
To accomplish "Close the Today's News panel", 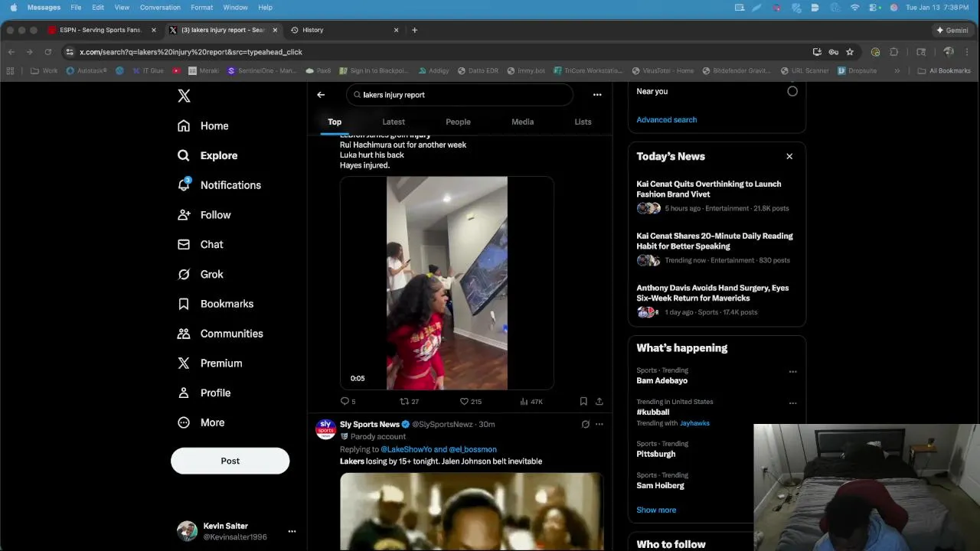I will 789,156.
